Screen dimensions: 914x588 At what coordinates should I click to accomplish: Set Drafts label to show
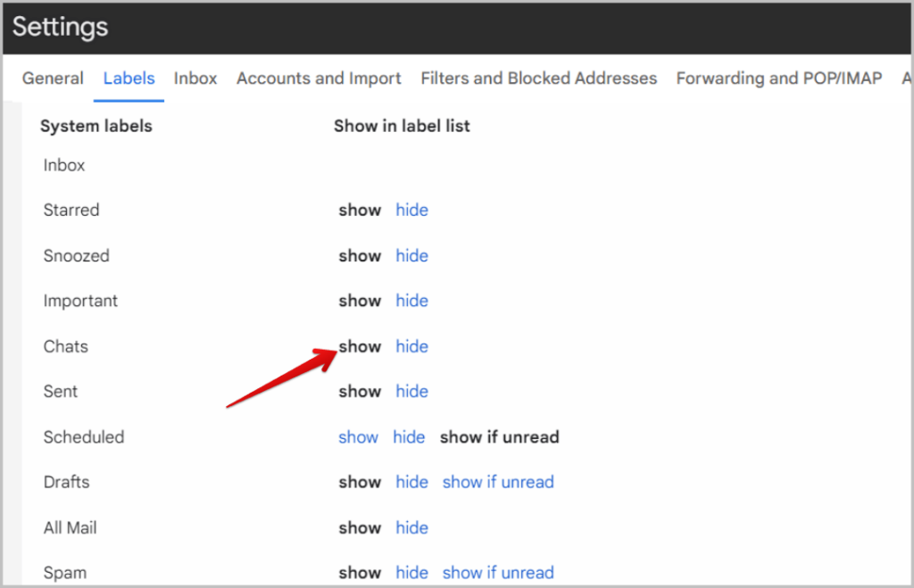(x=360, y=483)
